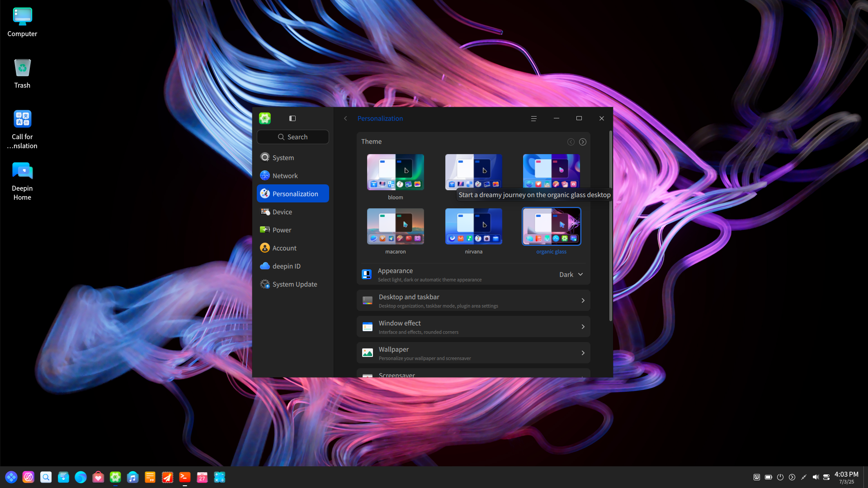Screen dimensions: 868x488
Task: Launch the browser from the taskbar
Action: pyautogui.click(x=80, y=477)
